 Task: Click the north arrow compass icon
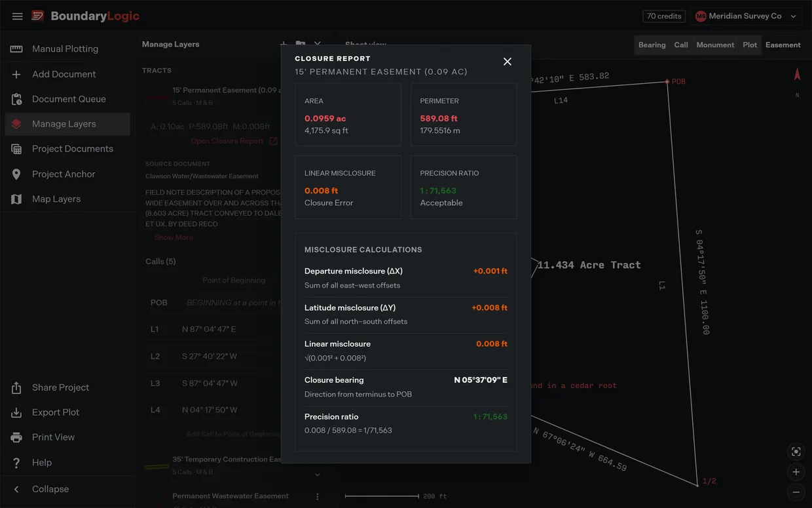797,75
